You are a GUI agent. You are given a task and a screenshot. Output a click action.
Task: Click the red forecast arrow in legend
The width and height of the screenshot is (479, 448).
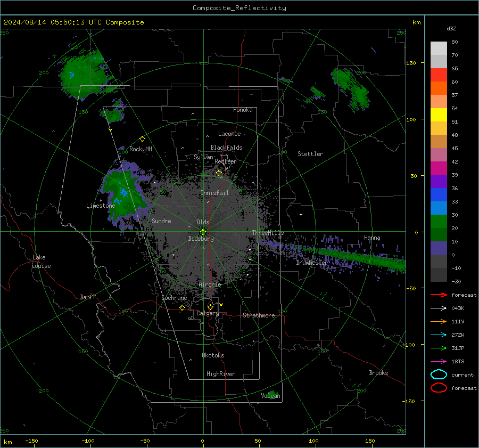tap(439, 295)
